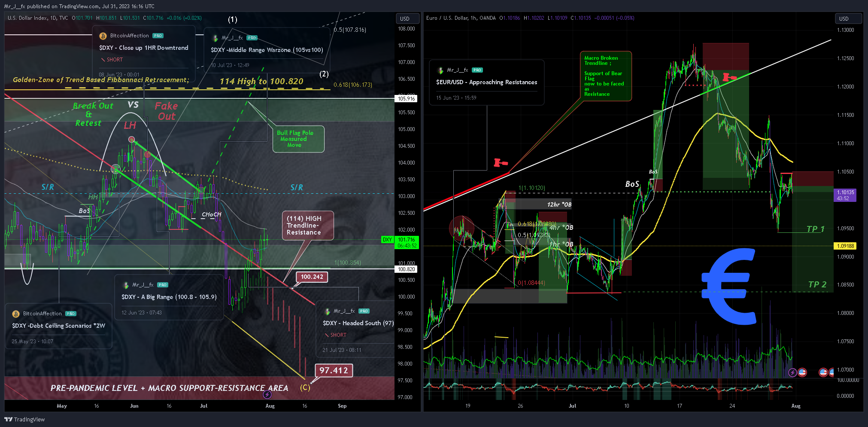This screenshot has width=868, height=427.
Task: Click PRO badge in Headed South (97) card
Action: (364, 311)
